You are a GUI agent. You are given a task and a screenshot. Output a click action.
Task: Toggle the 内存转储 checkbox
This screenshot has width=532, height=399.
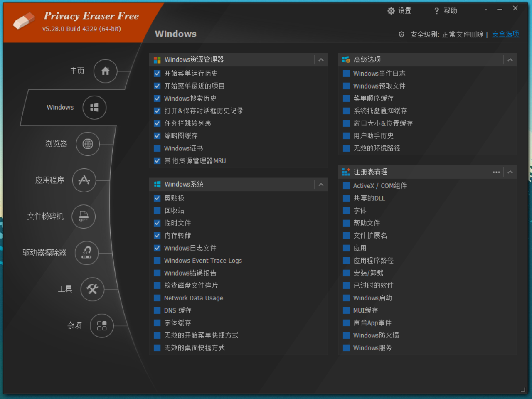[x=157, y=236]
